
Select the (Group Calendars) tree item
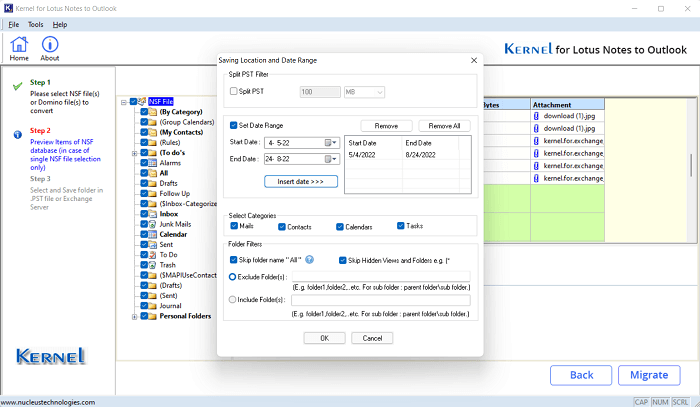(x=187, y=122)
